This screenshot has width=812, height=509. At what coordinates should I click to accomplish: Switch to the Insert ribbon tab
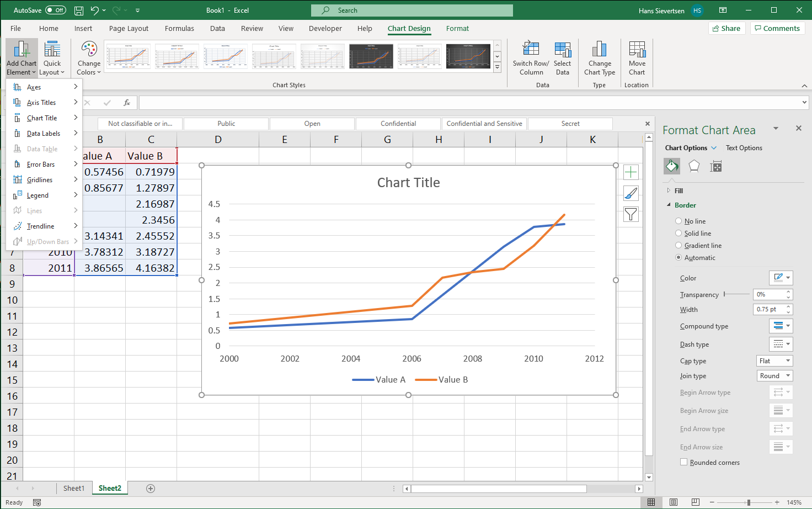click(83, 28)
